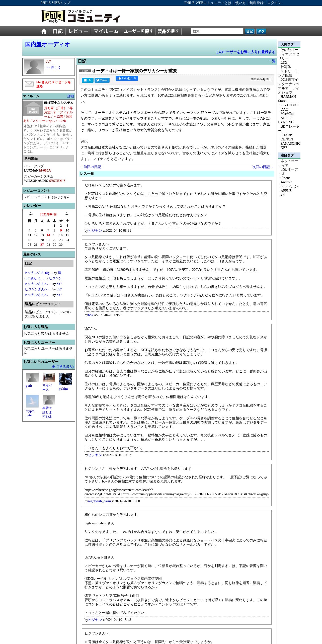Screen dimensions: 322x644
Task: Select calendar date 14
Action: point(48,235)
